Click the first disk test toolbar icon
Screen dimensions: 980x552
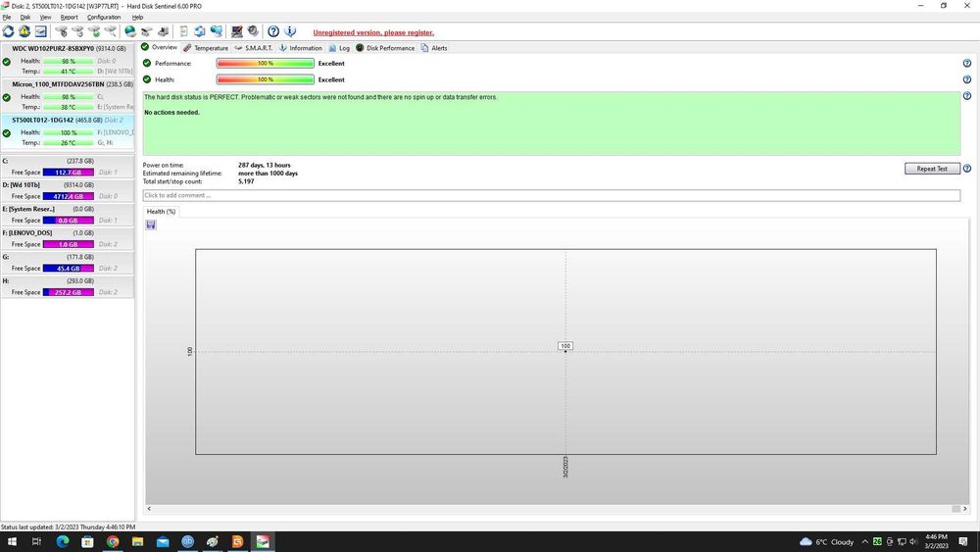61,31
